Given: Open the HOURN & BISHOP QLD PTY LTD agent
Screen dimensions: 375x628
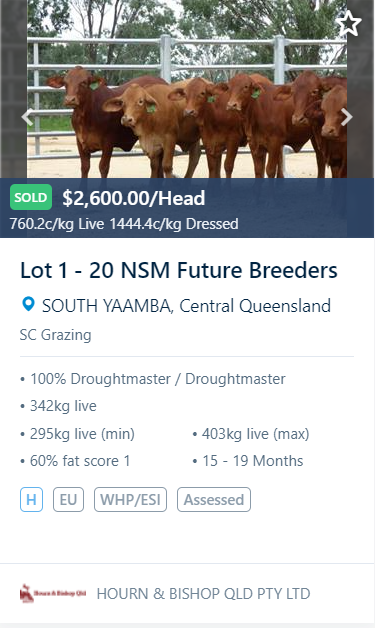Looking at the screenshot, I should [x=203, y=594].
